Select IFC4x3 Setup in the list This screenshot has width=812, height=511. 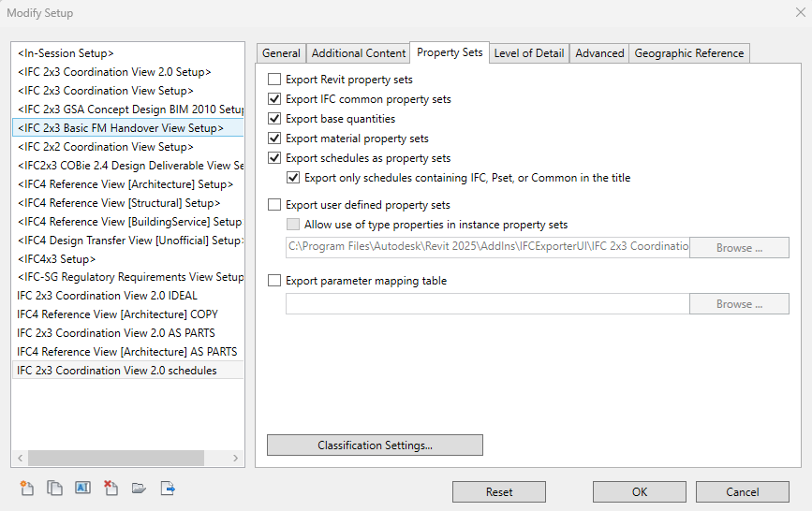[56, 259]
